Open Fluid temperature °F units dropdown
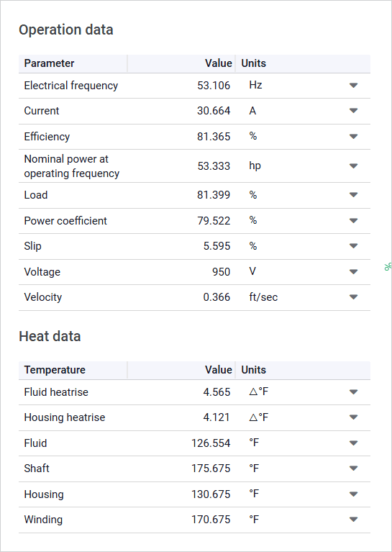Image resolution: width=392 pixels, height=552 pixels. tap(353, 443)
